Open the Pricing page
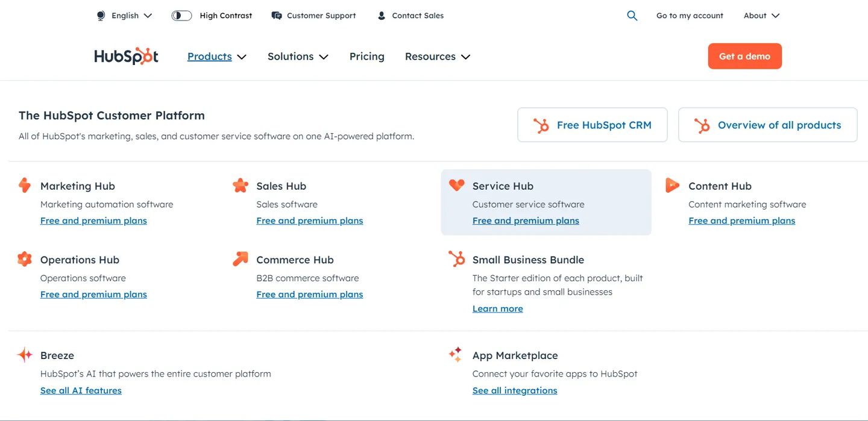Viewport: 868px width, 421px height. tap(367, 56)
